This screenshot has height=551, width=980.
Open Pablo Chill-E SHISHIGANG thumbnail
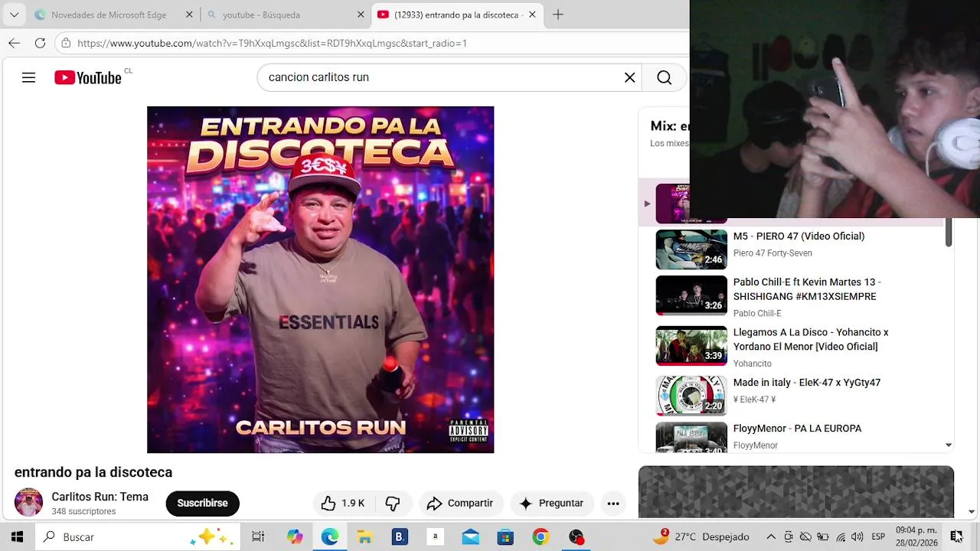(x=691, y=295)
